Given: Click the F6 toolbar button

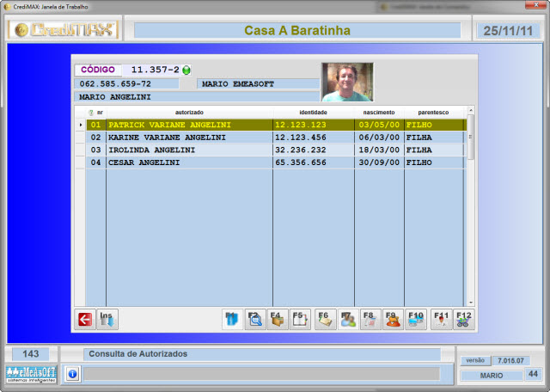Looking at the screenshot, I should (x=325, y=319).
